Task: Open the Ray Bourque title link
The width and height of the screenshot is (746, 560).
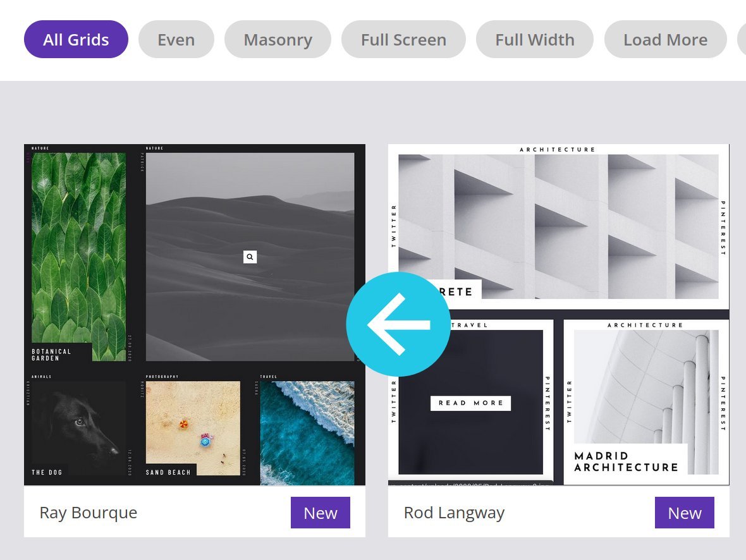Action: tap(89, 513)
